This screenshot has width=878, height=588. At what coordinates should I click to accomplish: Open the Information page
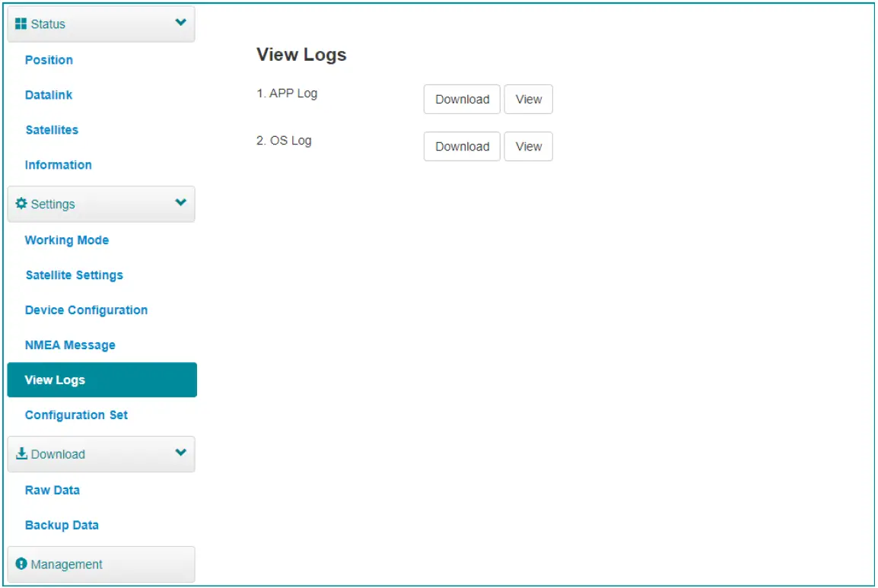click(x=59, y=164)
